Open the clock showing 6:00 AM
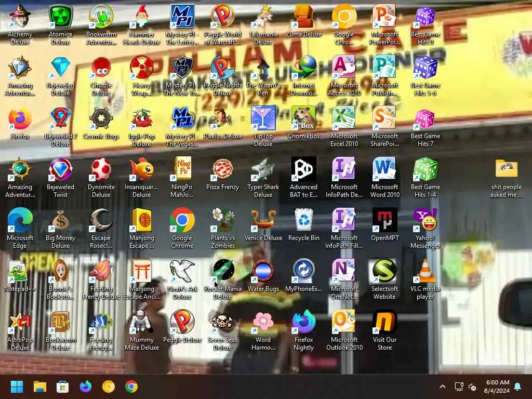This screenshot has height=399, width=532. pyautogui.click(x=497, y=387)
